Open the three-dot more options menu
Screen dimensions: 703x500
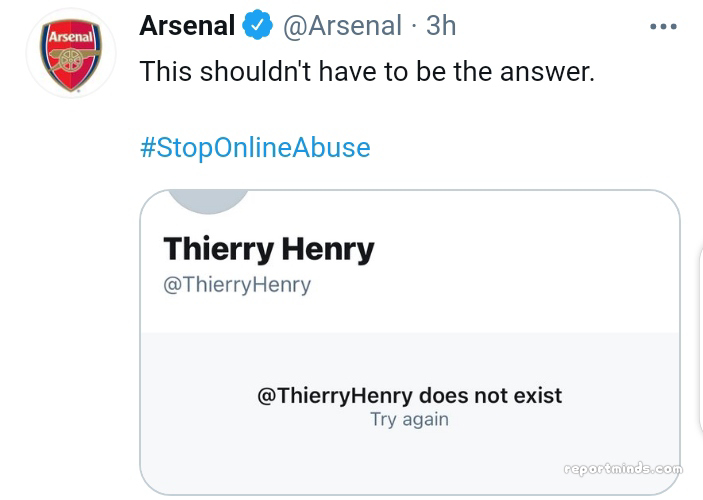(663, 27)
